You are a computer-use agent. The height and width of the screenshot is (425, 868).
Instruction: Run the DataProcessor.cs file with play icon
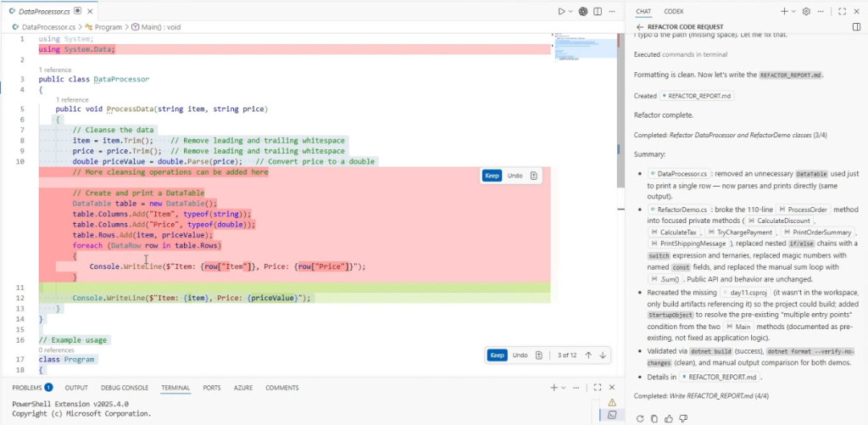561,11
